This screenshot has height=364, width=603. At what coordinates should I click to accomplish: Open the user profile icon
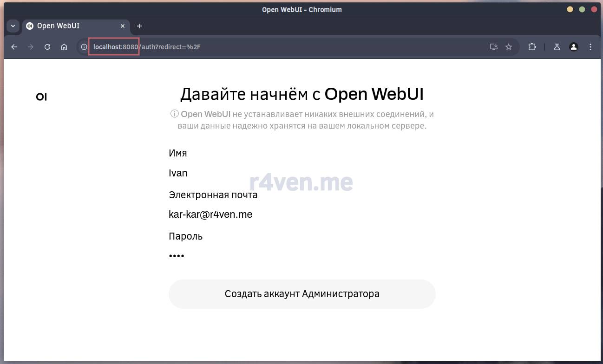(x=574, y=47)
